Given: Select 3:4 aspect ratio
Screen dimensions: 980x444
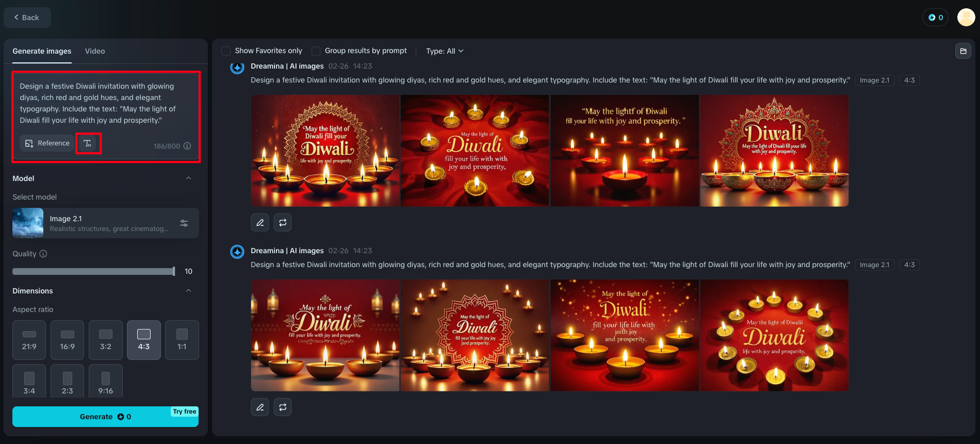Looking at the screenshot, I should click(x=29, y=381).
